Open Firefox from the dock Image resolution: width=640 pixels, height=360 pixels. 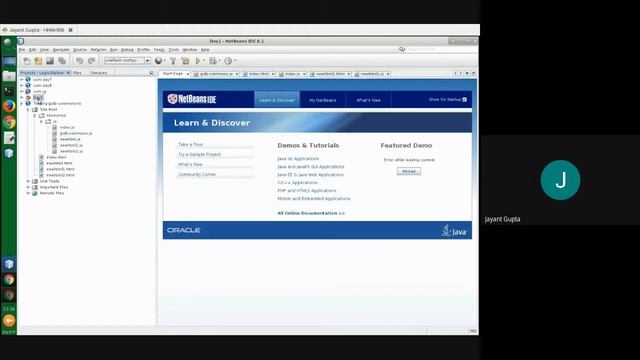click(9, 106)
